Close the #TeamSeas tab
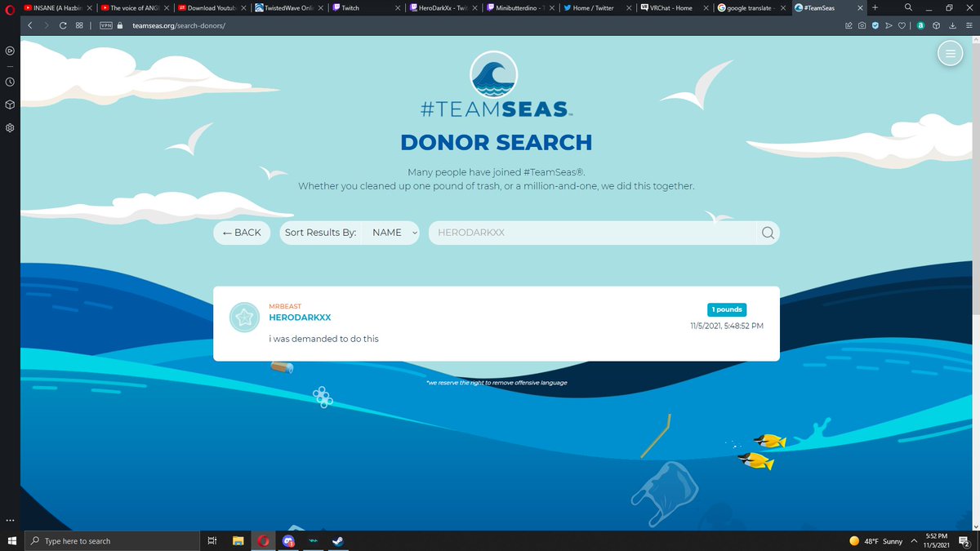The height and width of the screenshot is (551, 980). [862, 7]
